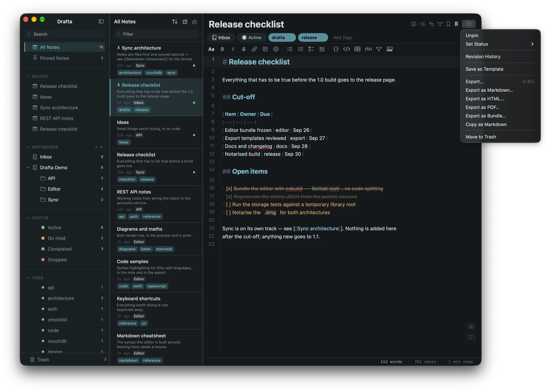Image resolution: width=549 pixels, height=392 pixels.
Task: Collapse the RECENT section
Action: (x=28, y=76)
